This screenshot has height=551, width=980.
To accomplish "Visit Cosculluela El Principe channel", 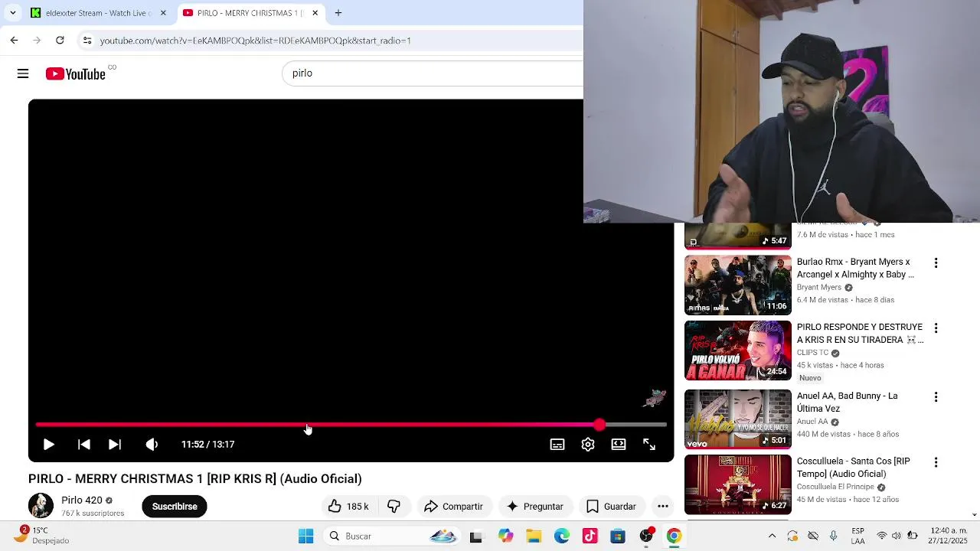I will click(x=835, y=487).
